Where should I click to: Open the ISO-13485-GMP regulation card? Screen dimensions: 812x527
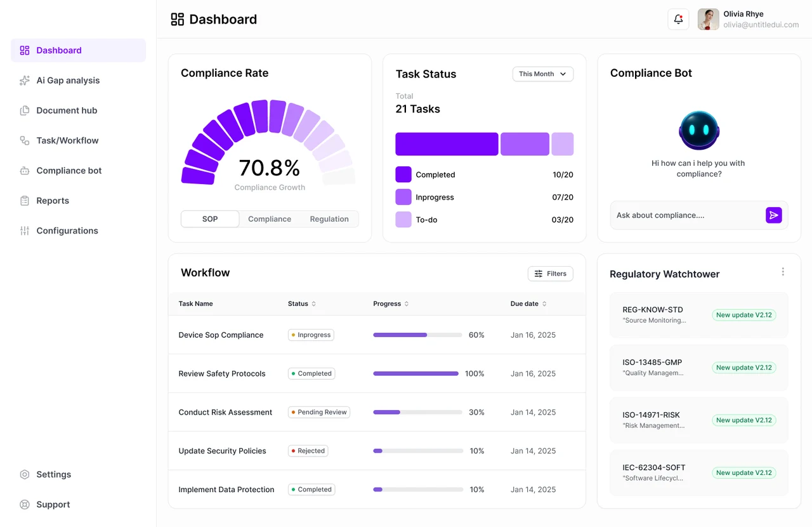pos(699,368)
